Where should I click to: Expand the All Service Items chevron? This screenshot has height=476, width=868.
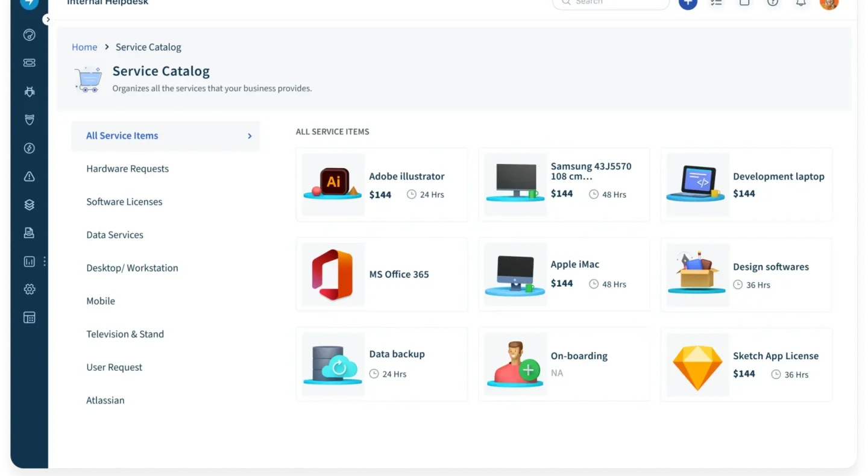click(249, 136)
